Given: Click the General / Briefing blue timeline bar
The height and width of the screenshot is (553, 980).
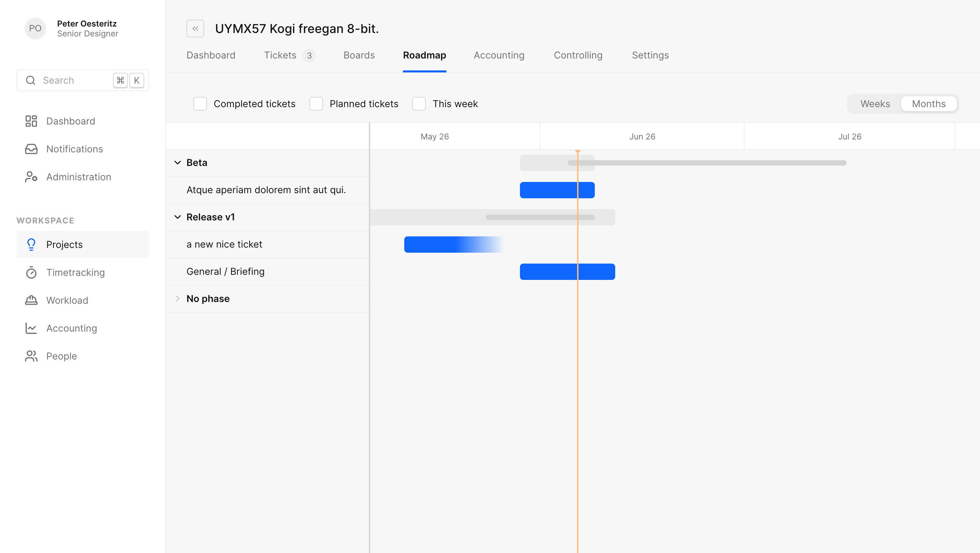Looking at the screenshot, I should point(568,272).
